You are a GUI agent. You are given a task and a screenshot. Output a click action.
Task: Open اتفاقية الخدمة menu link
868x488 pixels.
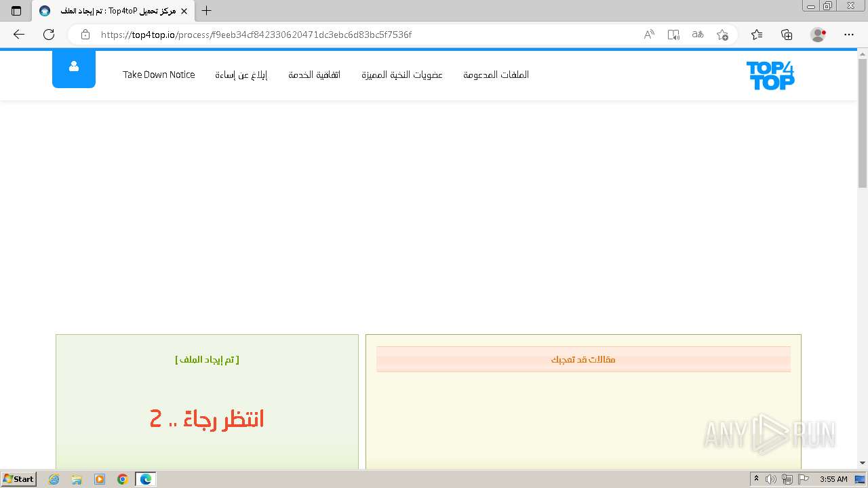click(315, 75)
